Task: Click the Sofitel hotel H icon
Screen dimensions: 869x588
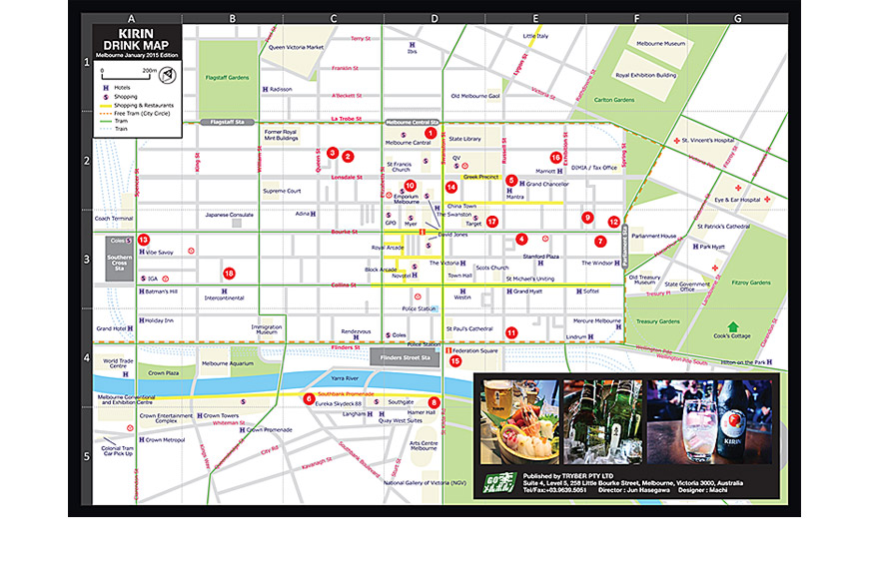Action: (x=579, y=292)
